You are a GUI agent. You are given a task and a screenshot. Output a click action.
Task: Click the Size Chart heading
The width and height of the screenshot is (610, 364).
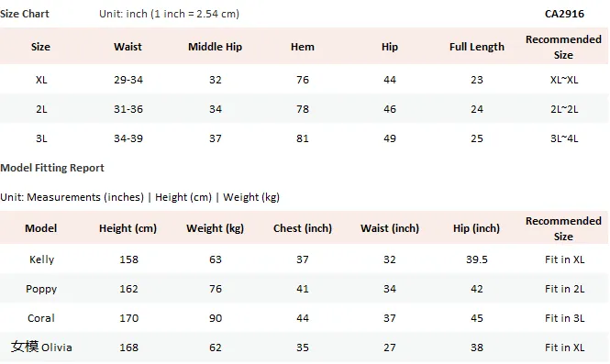coord(25,14)
